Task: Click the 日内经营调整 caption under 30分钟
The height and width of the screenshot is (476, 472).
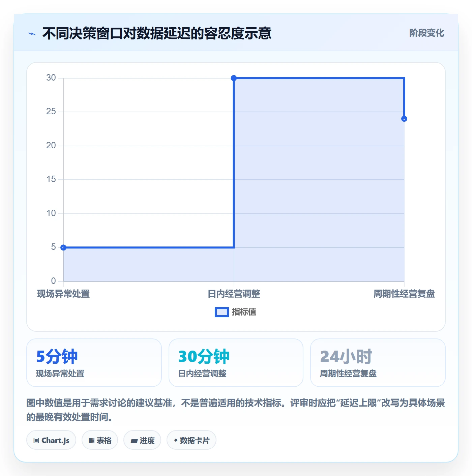Action: pos(202,374)
